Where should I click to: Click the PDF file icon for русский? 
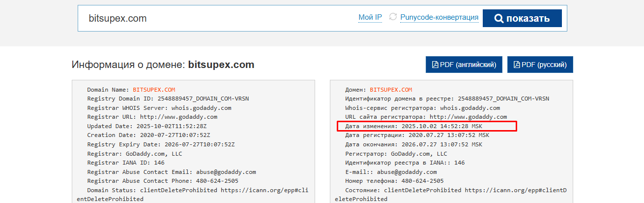[x=517, y=65]
